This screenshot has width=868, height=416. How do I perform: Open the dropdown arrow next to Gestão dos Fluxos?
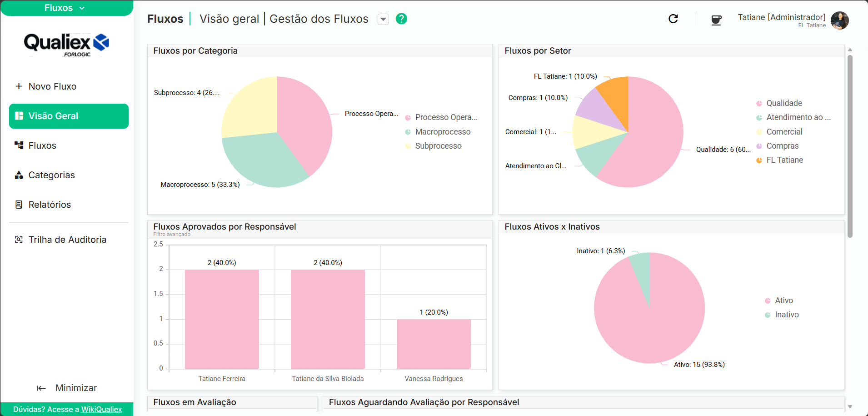383,19
